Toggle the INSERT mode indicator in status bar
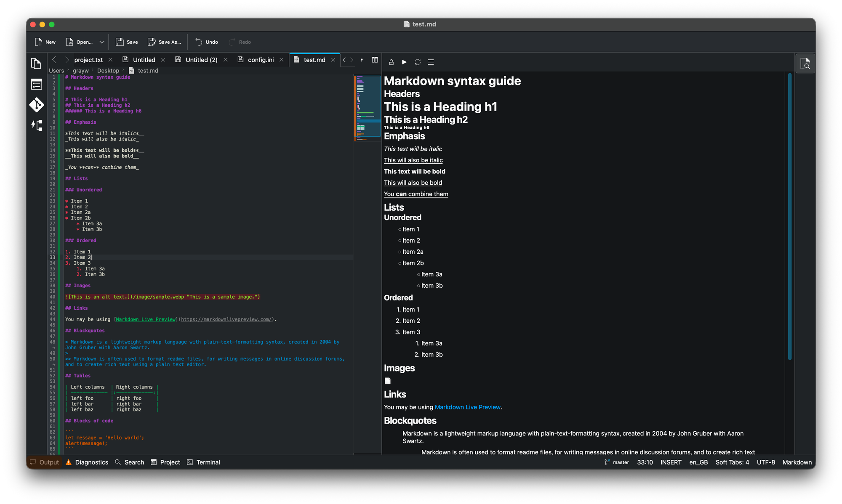Screen dimensions: 842x504 click(x=671, y=462)
